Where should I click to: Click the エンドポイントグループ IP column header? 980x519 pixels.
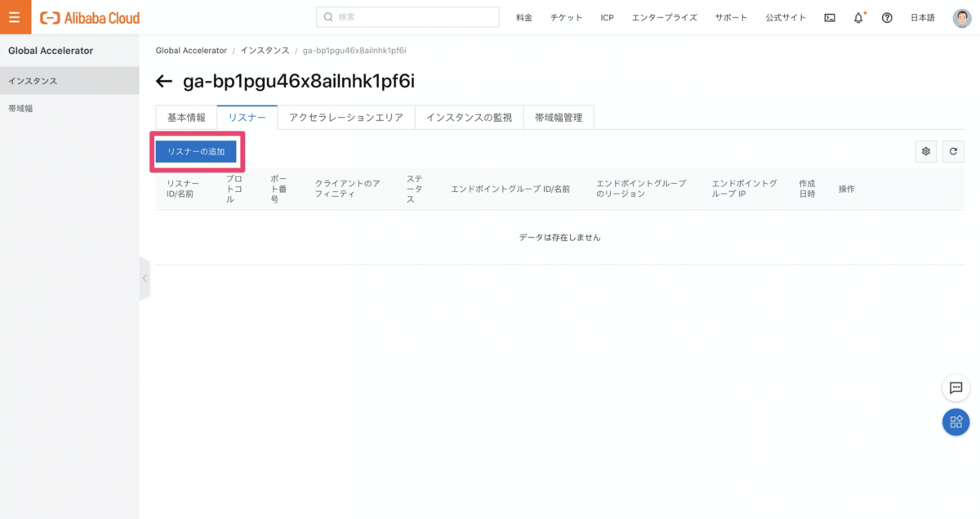(x=744, y=189)
